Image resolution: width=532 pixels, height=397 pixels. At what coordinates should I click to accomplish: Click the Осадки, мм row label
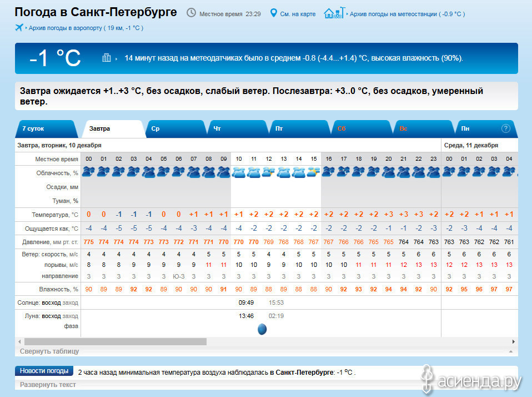62,187
